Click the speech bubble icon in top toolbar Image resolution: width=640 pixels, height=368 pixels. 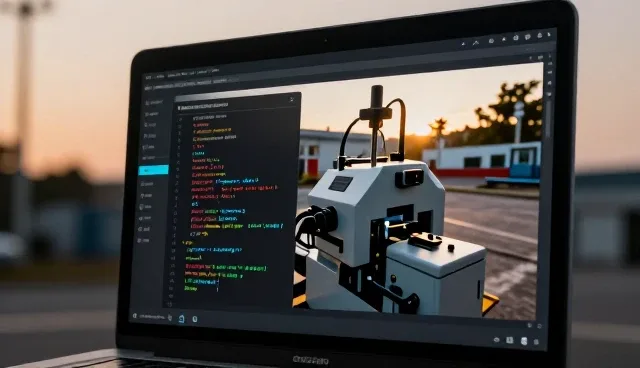(x=528, y=37)
